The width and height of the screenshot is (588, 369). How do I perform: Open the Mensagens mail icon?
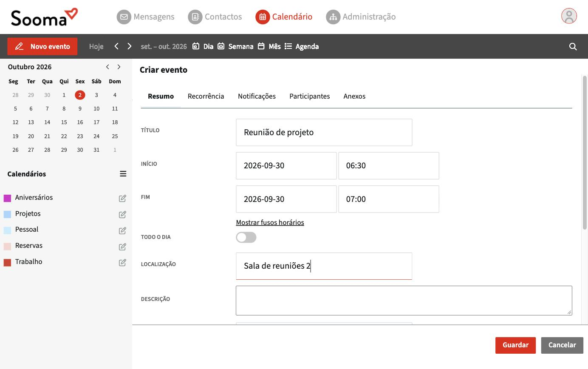click(x=124, y=17)
